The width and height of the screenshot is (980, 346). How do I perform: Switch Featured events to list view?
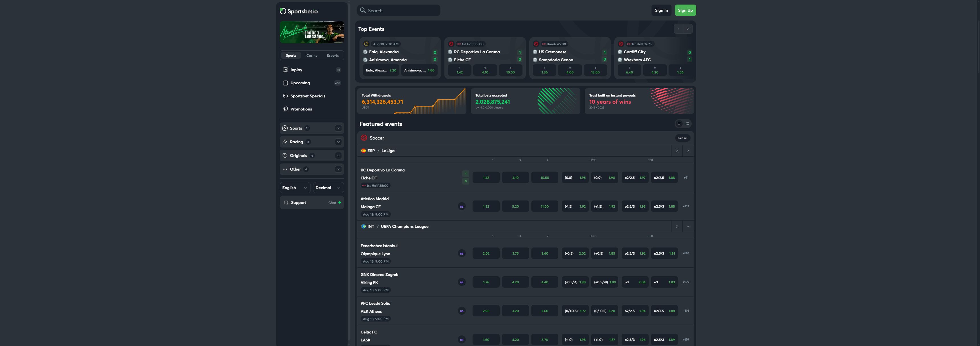pos(679,124)
